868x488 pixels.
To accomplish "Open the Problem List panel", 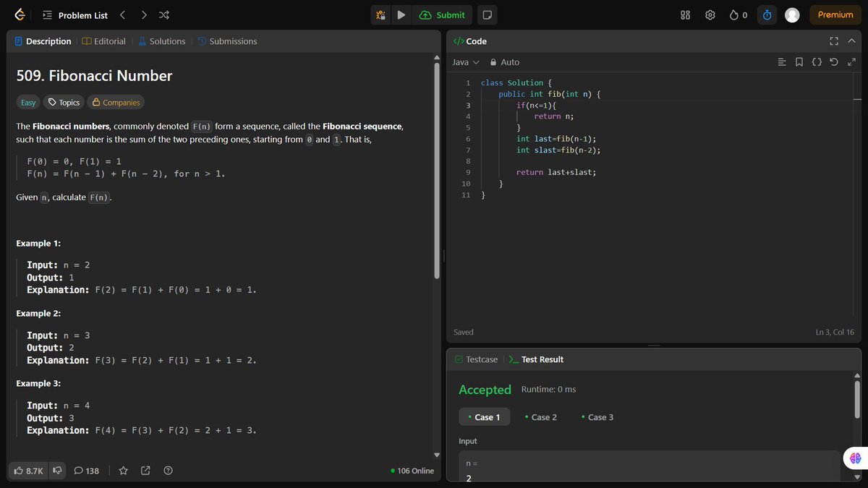I will click(75, 15).
